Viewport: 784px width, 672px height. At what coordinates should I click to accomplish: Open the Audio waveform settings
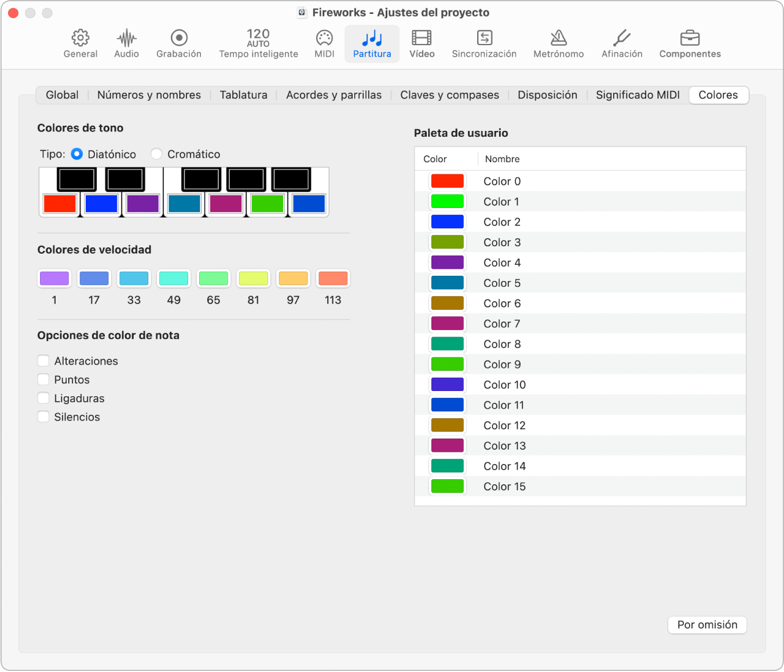(126, 44)
